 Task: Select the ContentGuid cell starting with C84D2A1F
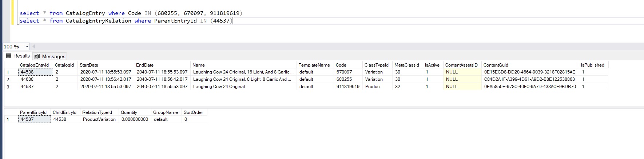(x=529, y=79)
